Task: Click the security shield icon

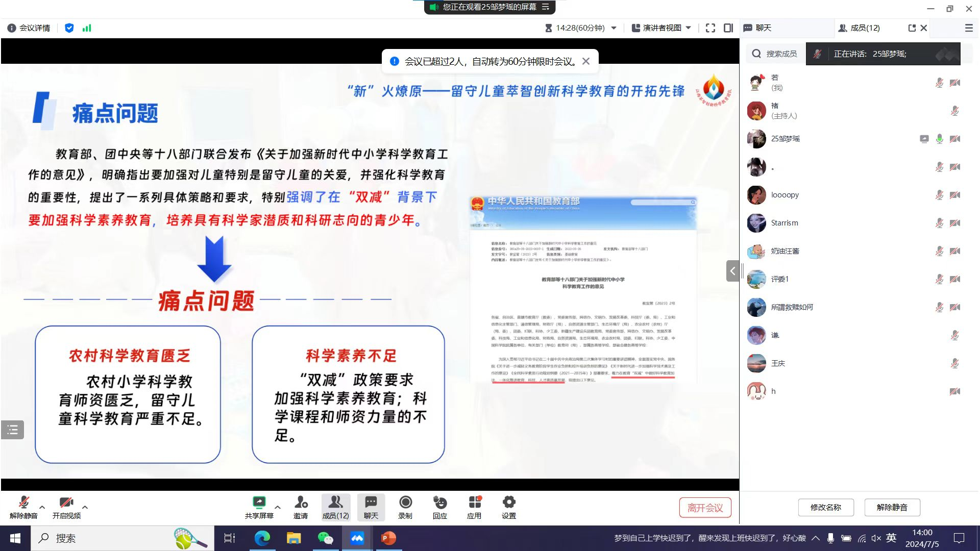Action: point(69,28)
